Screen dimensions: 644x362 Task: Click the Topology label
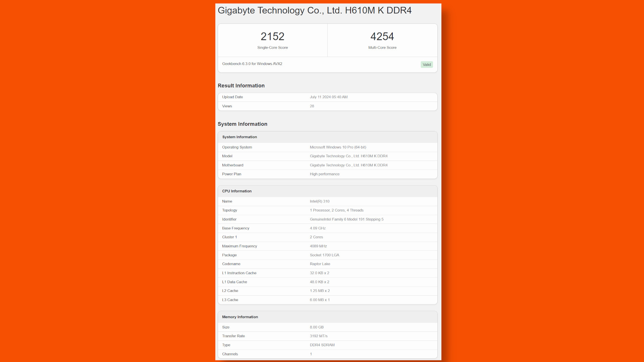[x=229, y=210]
